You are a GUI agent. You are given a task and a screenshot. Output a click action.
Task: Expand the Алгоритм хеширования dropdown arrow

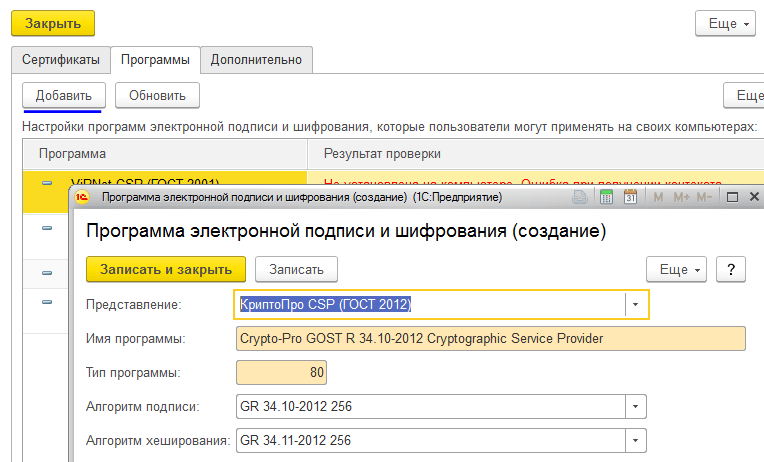(635, 441)
